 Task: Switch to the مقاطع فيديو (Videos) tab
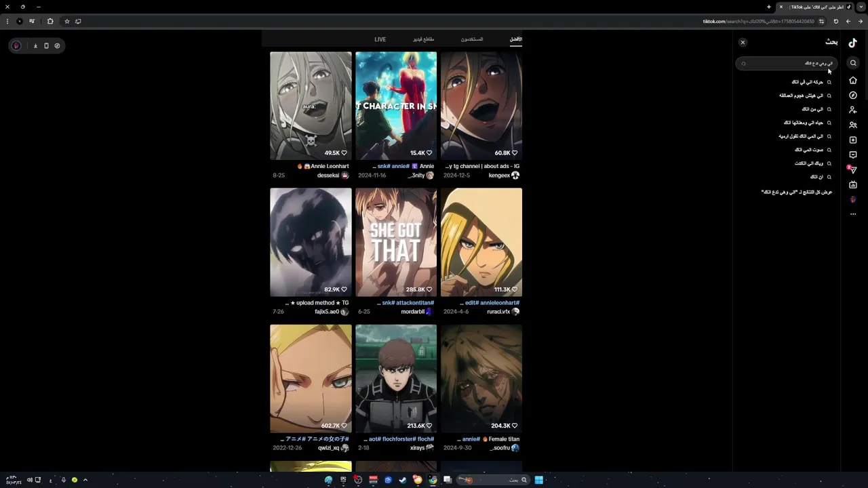(424, 39)
